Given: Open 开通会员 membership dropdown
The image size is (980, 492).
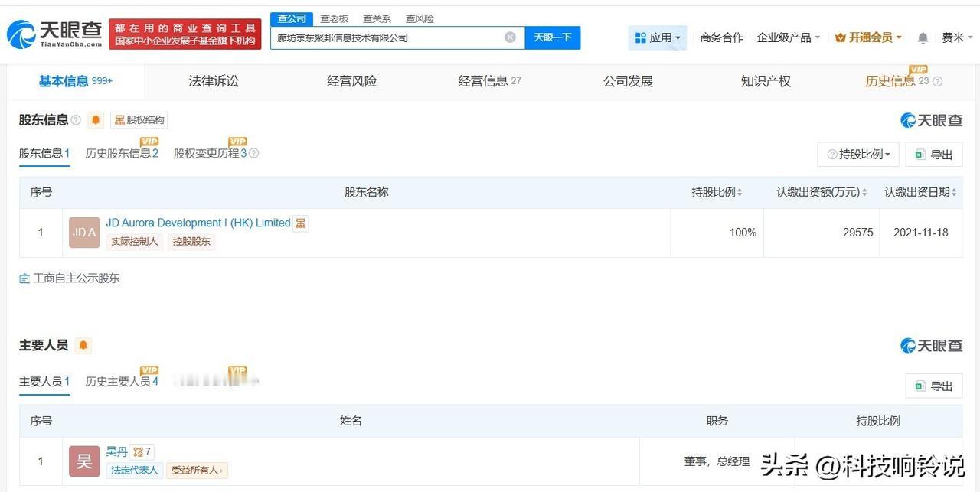Looking at the screenshot, I should click(x=868, y=37).
